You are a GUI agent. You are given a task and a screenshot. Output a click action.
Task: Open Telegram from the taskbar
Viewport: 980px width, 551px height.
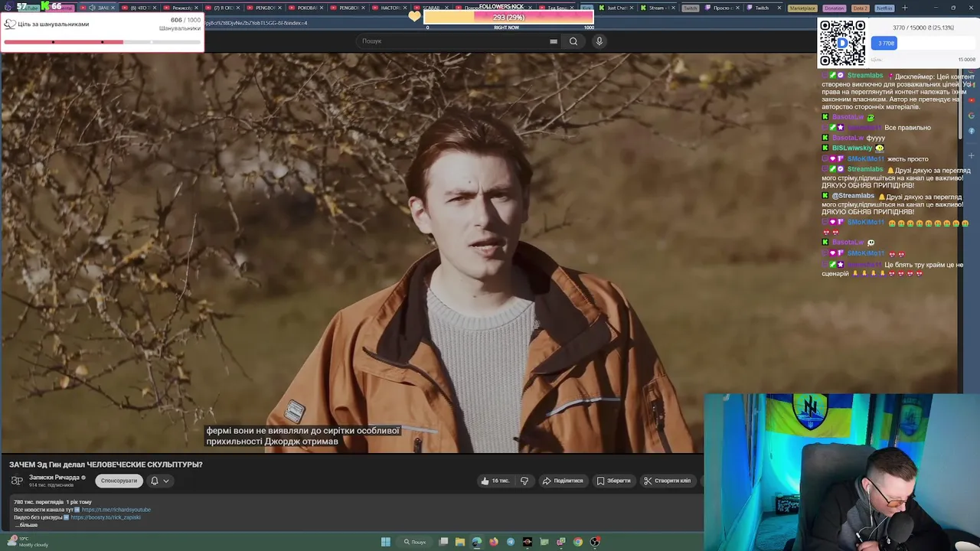(511, 542)
